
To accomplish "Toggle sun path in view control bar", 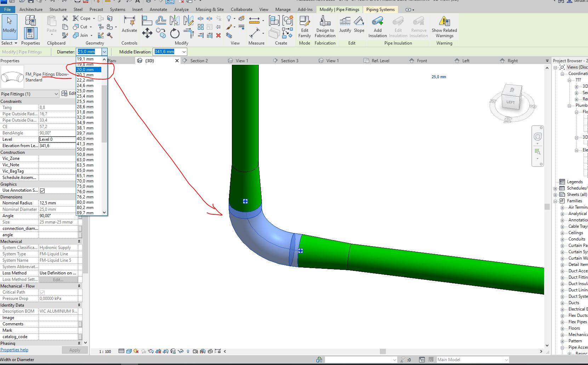I will point(136,351).
